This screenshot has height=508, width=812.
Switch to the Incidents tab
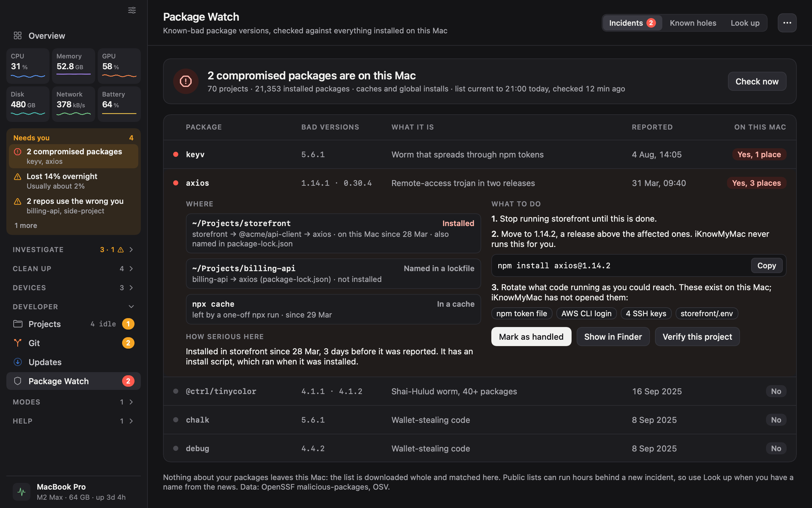point(632,23)
